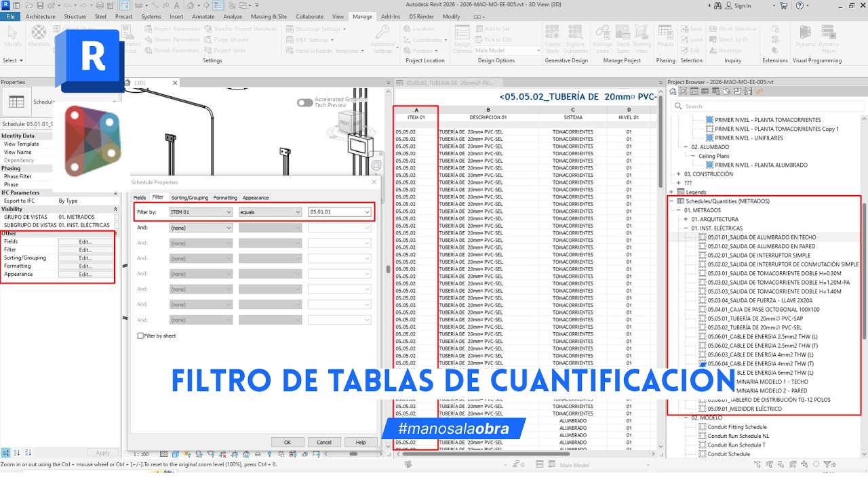The image size is (868, 488).
Task: Check the Filter by sheet checkbox
Action: click(x=140, y=335)
